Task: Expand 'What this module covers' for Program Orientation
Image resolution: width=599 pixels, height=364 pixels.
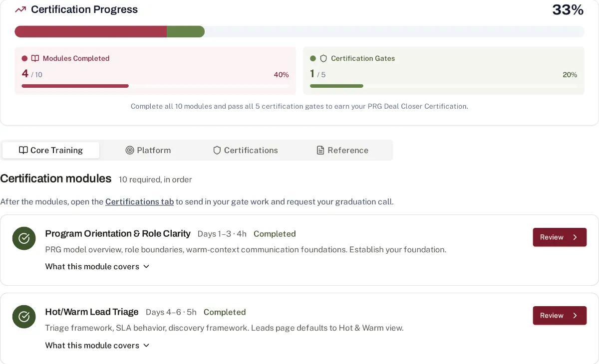Action: pyautogui.click(x=97, y=266)
